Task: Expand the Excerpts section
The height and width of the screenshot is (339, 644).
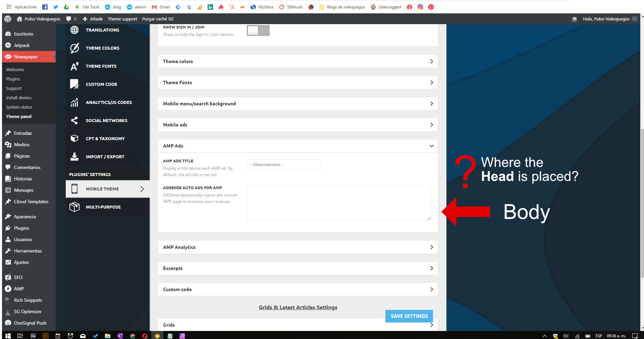Action: pyautogui.click(x=298, y=268)
